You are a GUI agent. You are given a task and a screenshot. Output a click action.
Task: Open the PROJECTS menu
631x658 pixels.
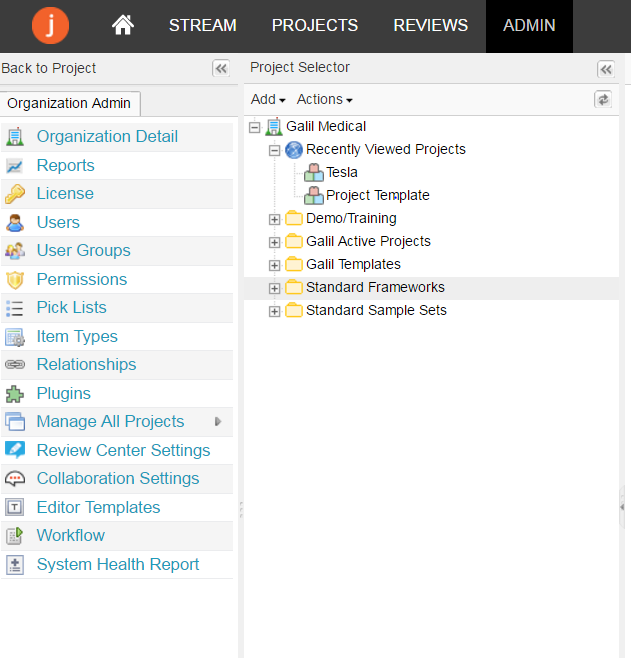tap(315, 25)
